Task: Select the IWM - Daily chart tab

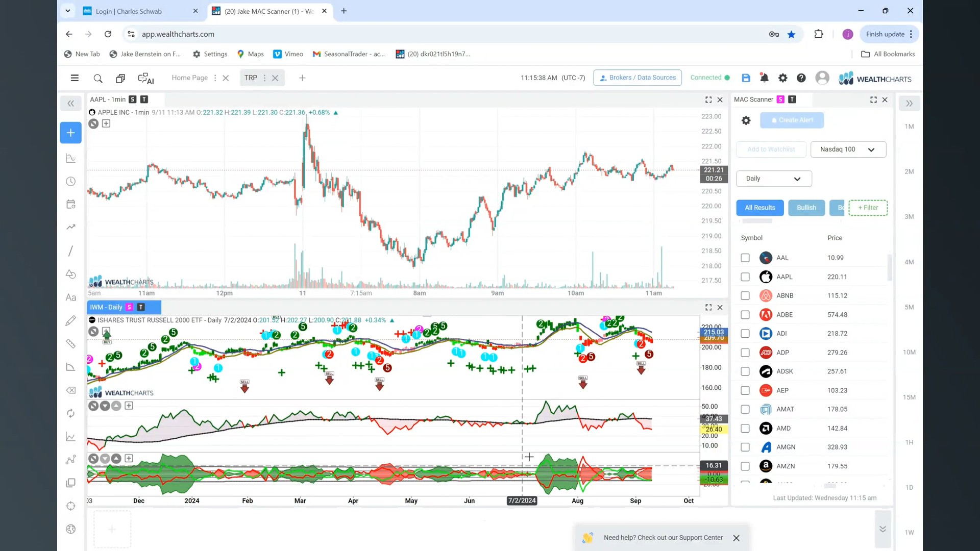Action: coord(124,307)
